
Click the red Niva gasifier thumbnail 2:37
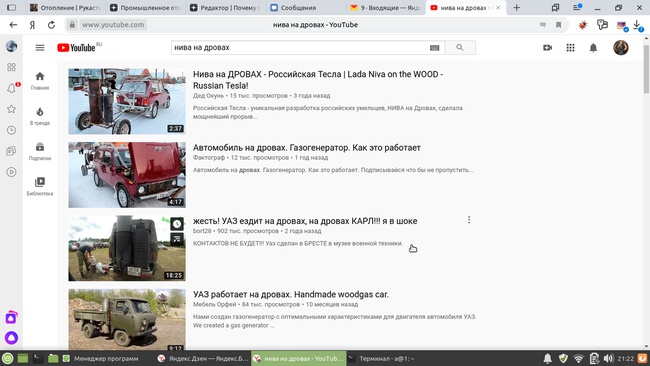click(127, 101)
